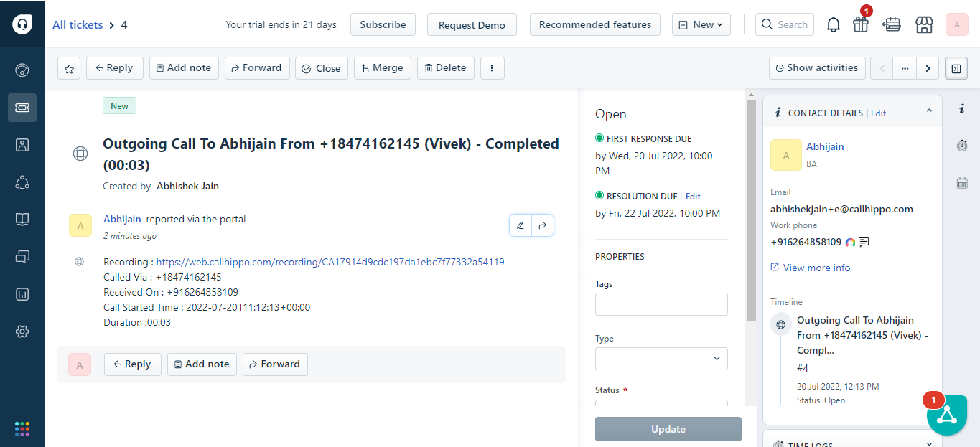Screen dimensions: 980x447
Task: Click the Abhijain contact avatar thumbnail
Action: [x=786, y=155]
